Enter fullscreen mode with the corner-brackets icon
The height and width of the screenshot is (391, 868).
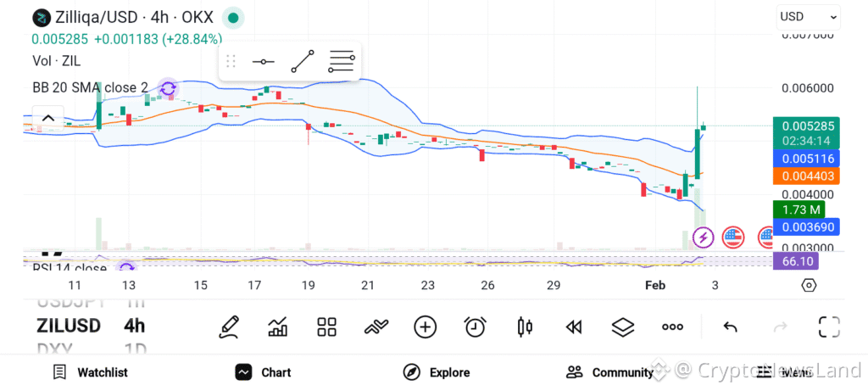(829, 327)
